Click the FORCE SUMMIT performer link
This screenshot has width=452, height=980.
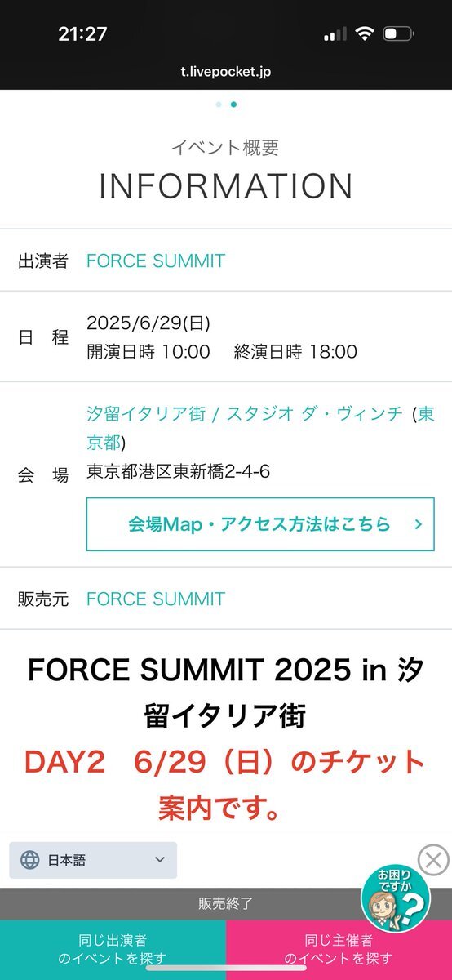click(156, 261)
